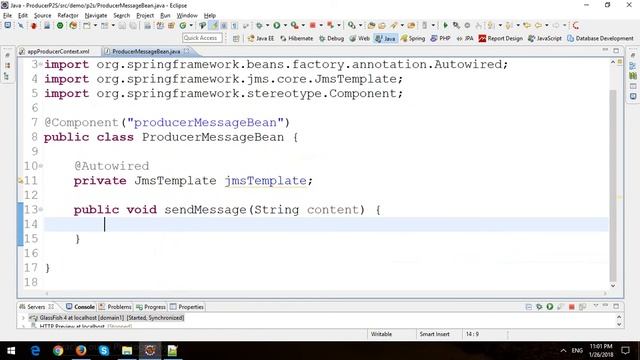
Task: Click the External Tools run icon
Action: coord(295,25)
